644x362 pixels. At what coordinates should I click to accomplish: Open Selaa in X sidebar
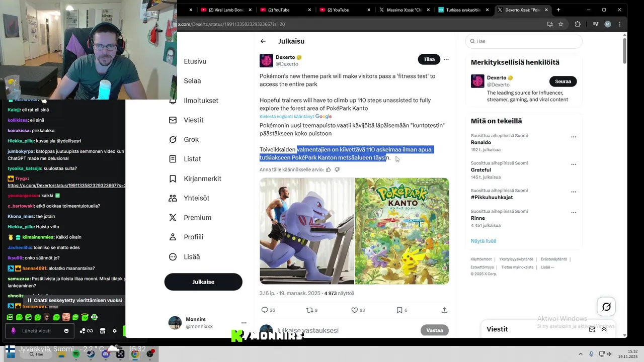coord(192,81)
